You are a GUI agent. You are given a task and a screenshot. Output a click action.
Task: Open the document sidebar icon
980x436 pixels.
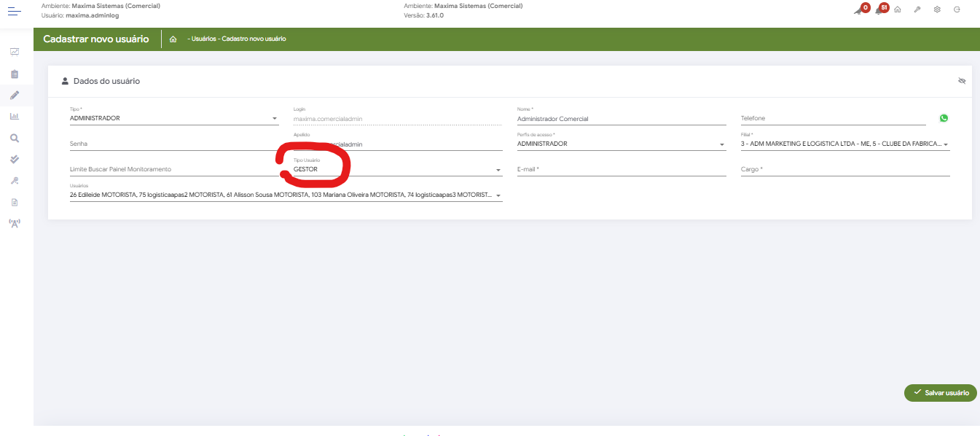[x=15, y=202]
